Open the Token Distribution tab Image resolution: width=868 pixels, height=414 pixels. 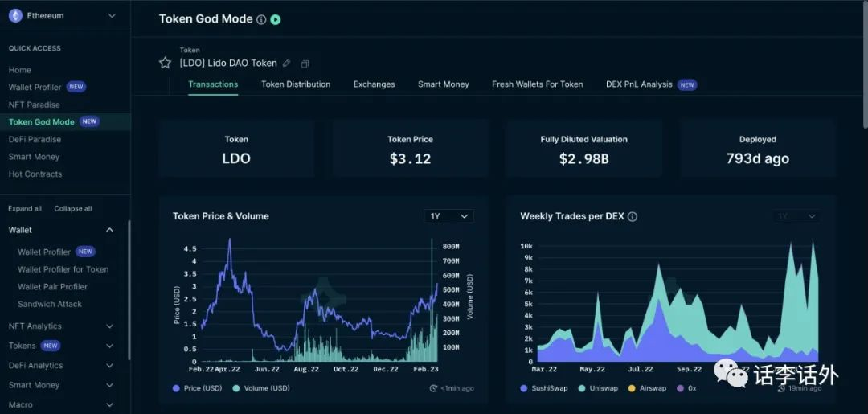tap(296, 84)
